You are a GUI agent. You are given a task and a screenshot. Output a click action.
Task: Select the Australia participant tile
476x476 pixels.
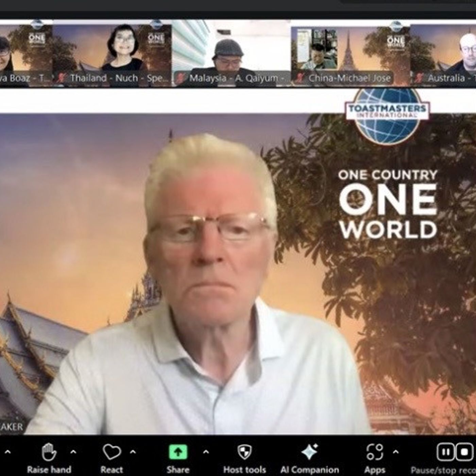[443, 54]
